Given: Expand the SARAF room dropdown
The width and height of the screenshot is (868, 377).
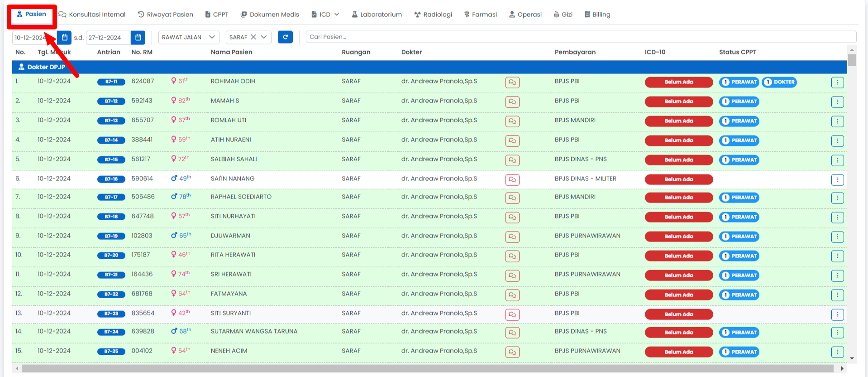Looking at the screenshot, I should pyautogui.click(x=264, y=37).
